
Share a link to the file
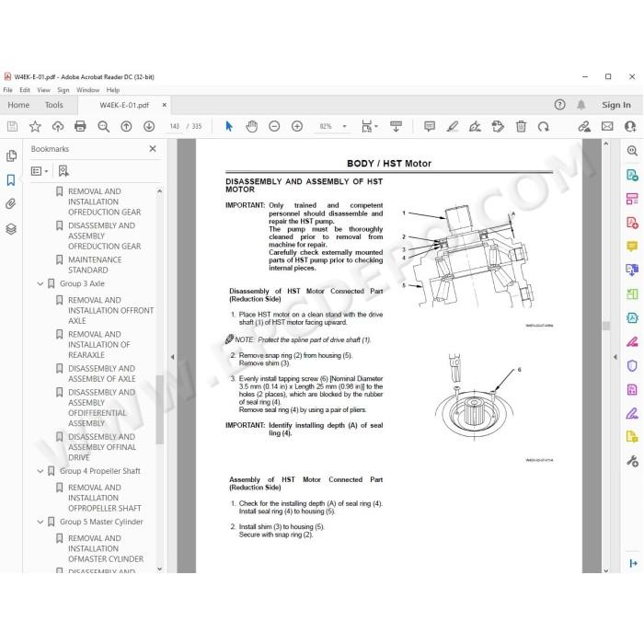(584, 127)
